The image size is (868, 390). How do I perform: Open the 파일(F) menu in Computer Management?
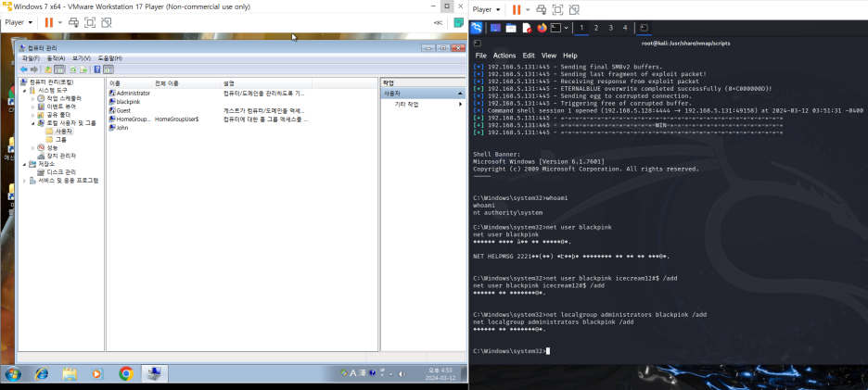pyautogui.click(x=31, y=58)
